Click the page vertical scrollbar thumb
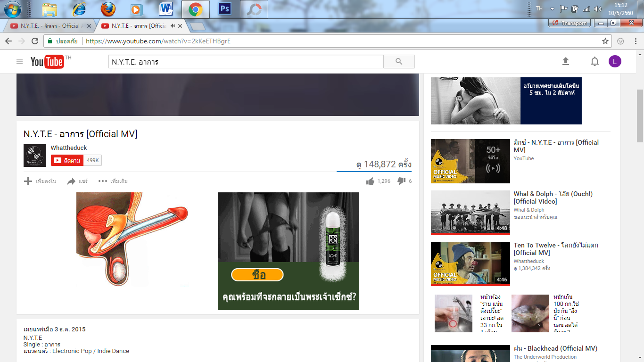 click(640, 115)
